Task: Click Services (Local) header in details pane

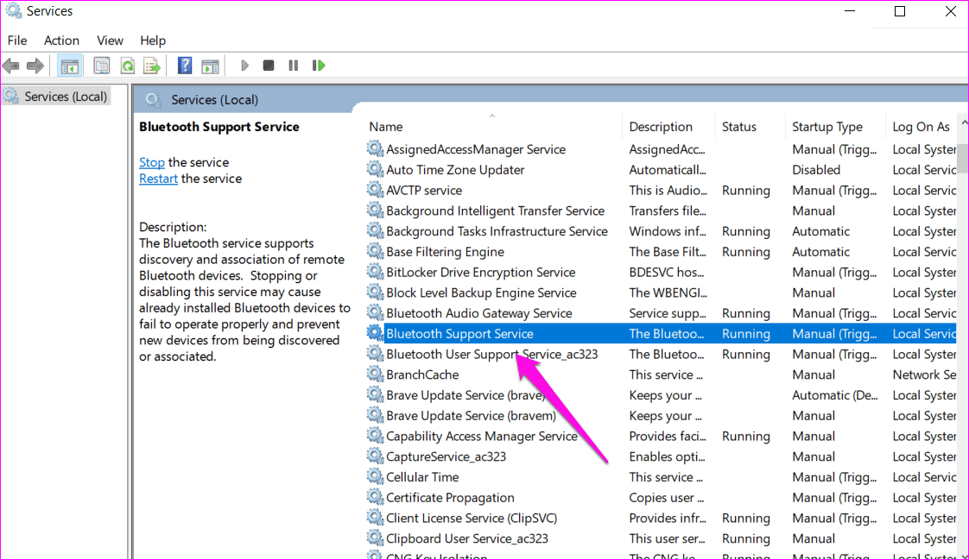Action: point(214,99)
